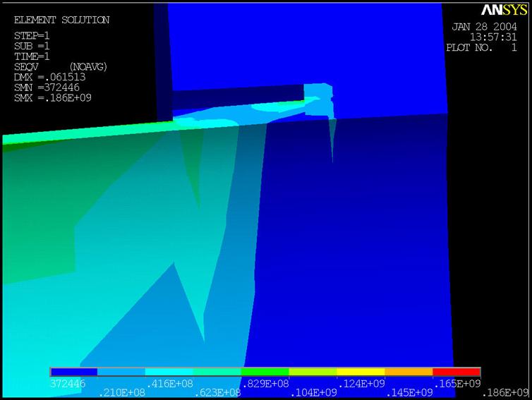Screen dimensions: 532x400
Task: Click the PLOT NO. 1 label
Action: tap(482, 47)
